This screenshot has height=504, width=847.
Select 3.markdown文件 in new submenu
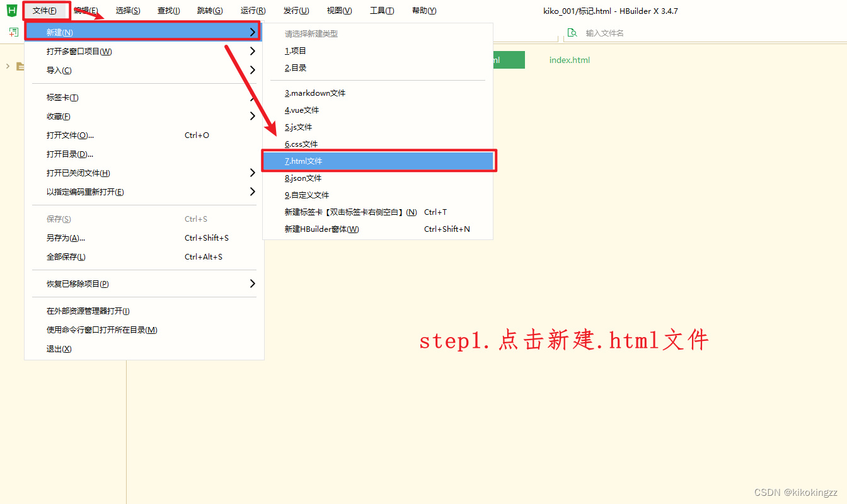pos(377,93)
